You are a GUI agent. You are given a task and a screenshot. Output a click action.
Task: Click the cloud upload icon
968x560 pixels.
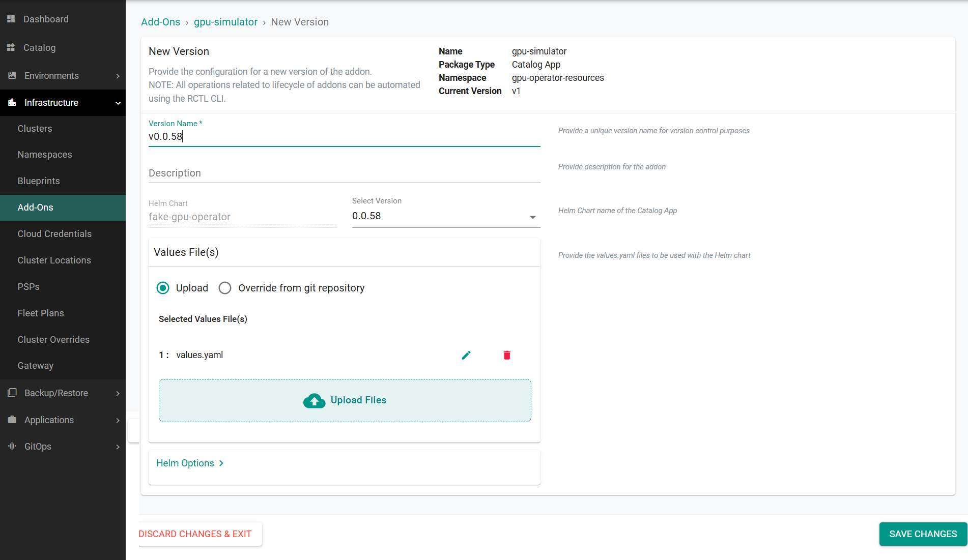point(315,401)
